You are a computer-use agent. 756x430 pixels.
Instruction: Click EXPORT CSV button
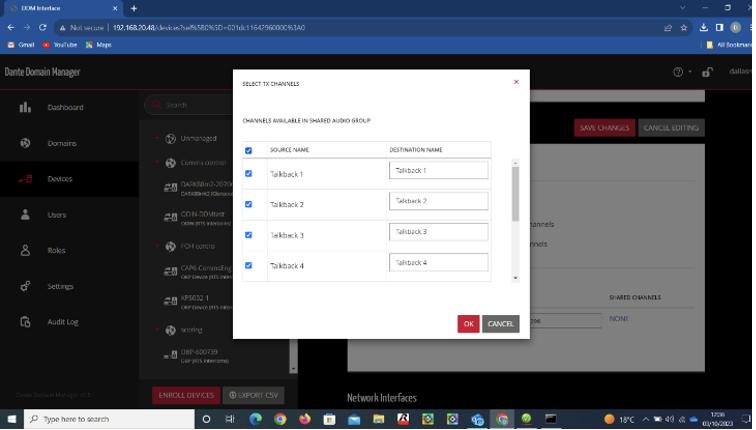(x=254, y=395)
